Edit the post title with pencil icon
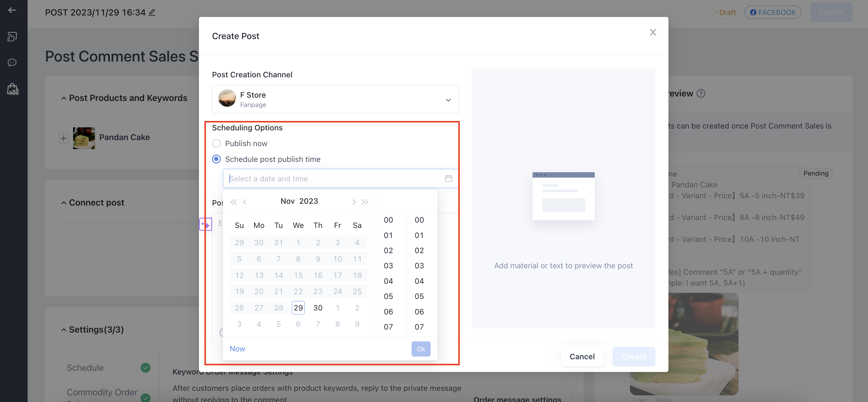This screenshot has width=868, height=402. [152, 12]
